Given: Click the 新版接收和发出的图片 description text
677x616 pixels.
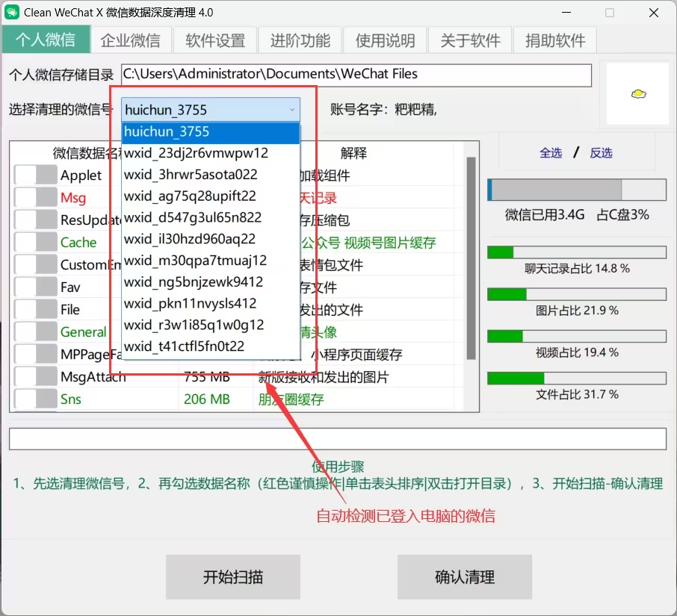Looking at the screenshot, I should (324, 377).
